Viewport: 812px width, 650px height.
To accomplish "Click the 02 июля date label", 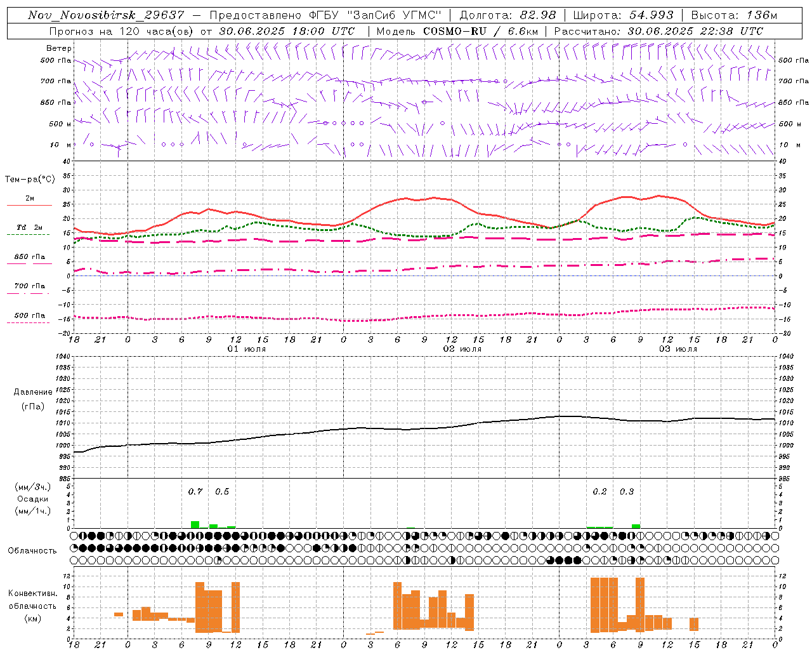I will point(462,349).
